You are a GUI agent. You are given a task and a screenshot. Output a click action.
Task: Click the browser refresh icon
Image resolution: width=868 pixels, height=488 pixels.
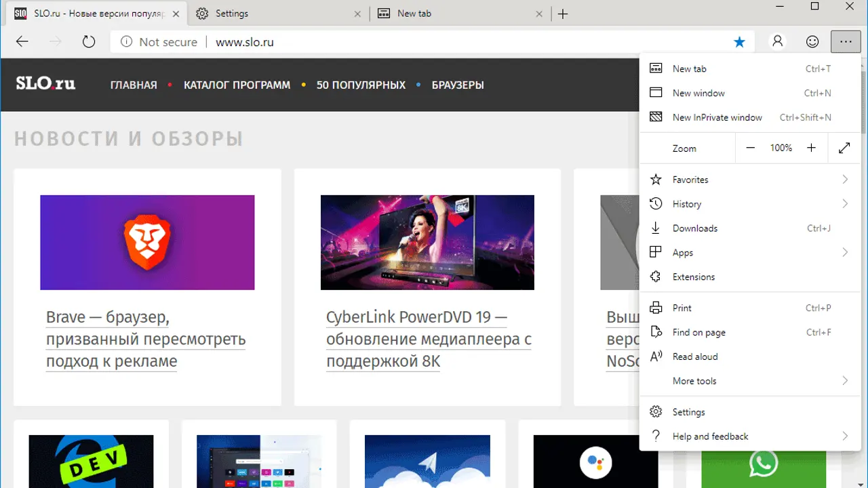click(x=89, y=42)
